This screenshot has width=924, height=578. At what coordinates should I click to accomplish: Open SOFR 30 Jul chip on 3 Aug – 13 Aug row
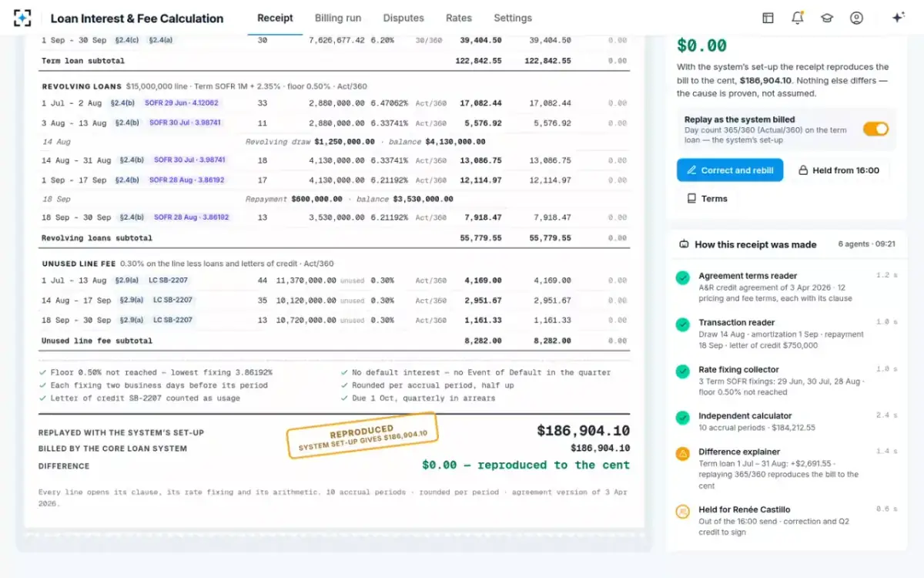click(x=186, y=123)
